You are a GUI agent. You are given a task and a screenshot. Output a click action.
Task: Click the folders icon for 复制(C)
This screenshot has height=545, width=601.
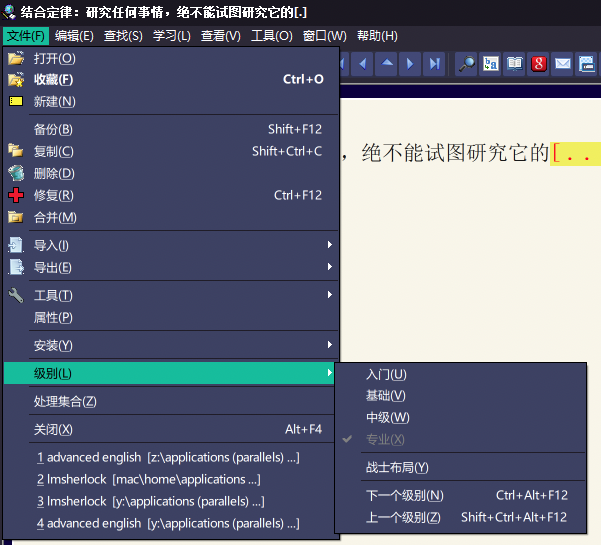(16, 151)
